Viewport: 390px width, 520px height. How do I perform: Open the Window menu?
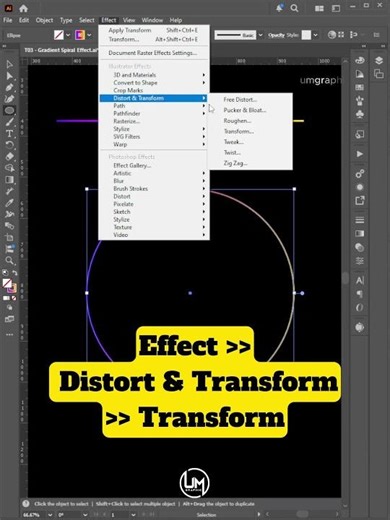152,20
